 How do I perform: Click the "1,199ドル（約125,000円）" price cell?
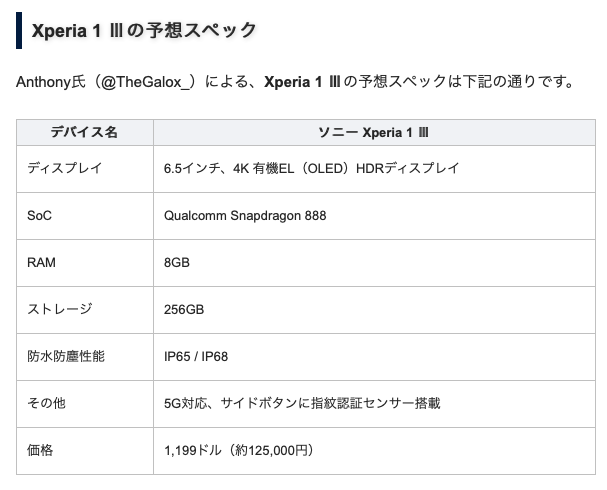coord(239,450)
